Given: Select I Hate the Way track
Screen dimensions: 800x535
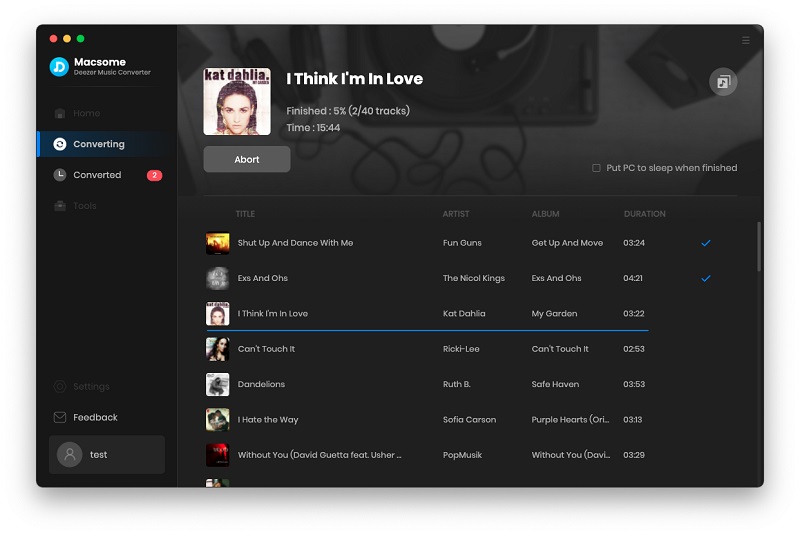Looking at the screenshot, I should coord(268,420).
